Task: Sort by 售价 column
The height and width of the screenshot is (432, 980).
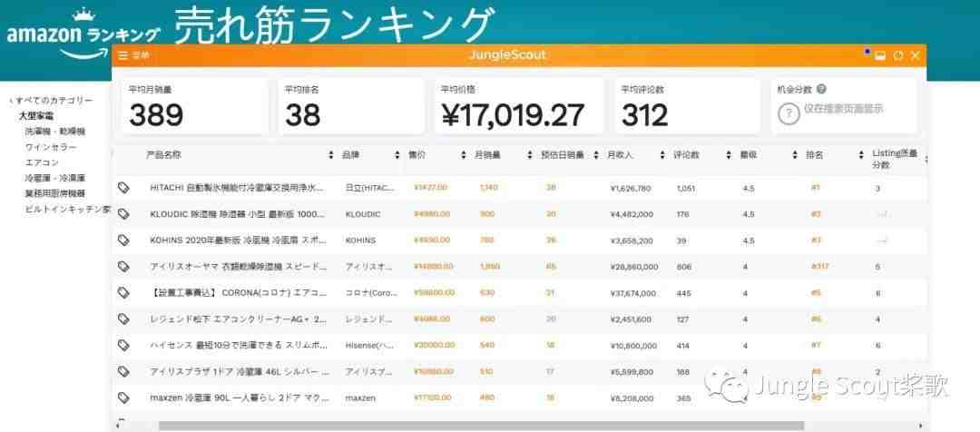Action: 463,154
